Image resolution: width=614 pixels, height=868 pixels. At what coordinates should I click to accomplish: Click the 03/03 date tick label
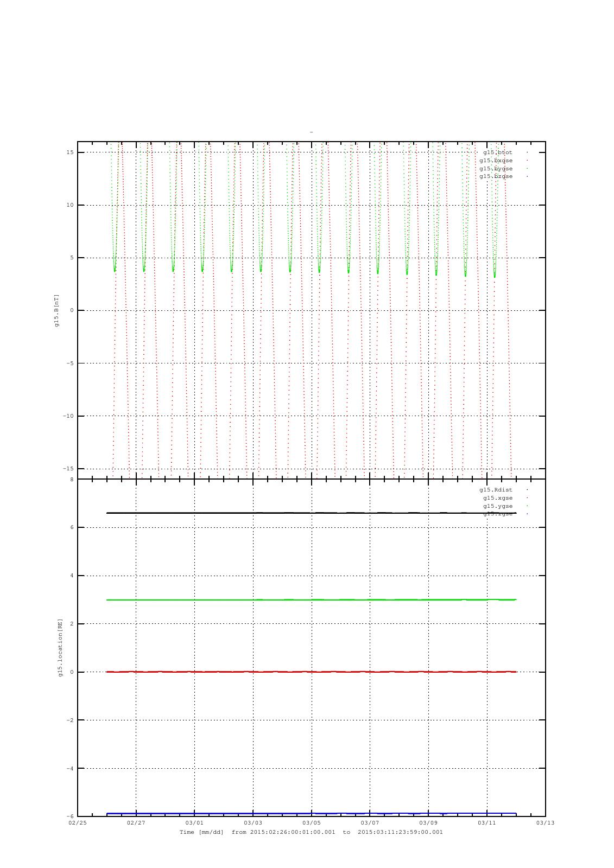[253, 823]
